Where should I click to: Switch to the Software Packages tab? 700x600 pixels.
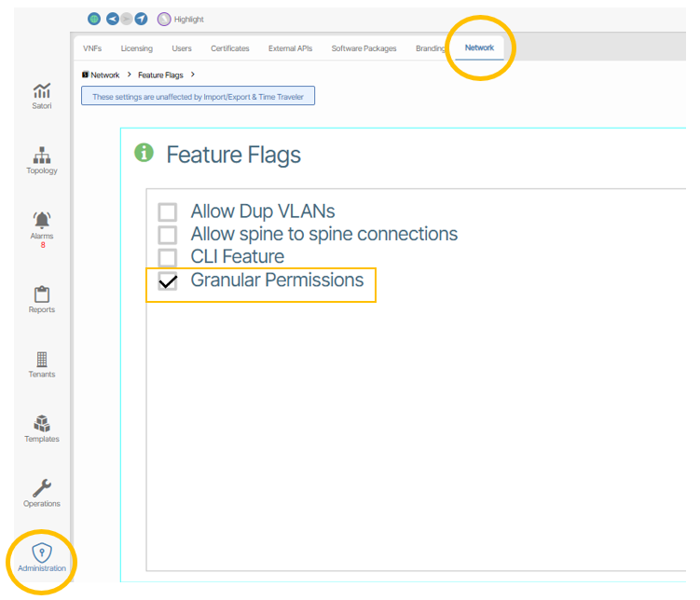364,48
